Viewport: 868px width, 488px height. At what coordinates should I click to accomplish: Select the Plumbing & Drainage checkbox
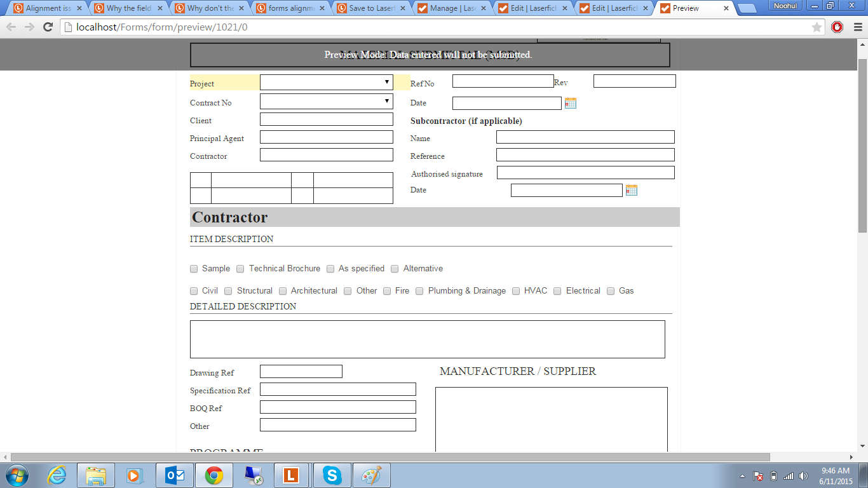point(419,291)
